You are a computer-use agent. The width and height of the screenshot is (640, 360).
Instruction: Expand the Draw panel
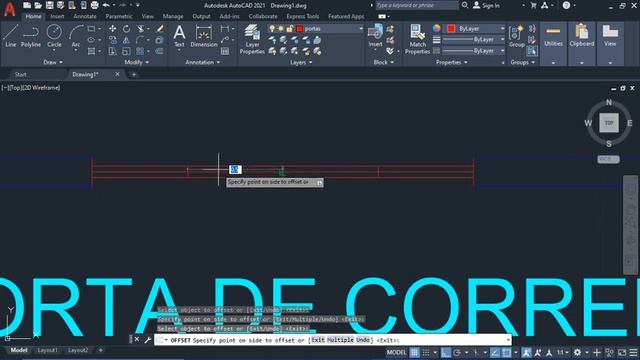(x=53, y=62)
